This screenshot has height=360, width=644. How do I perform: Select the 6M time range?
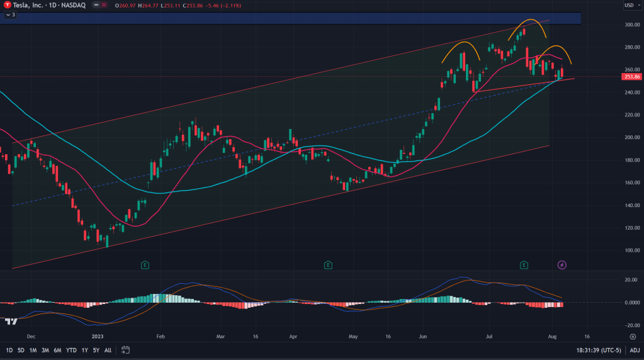tap(57, 350)
